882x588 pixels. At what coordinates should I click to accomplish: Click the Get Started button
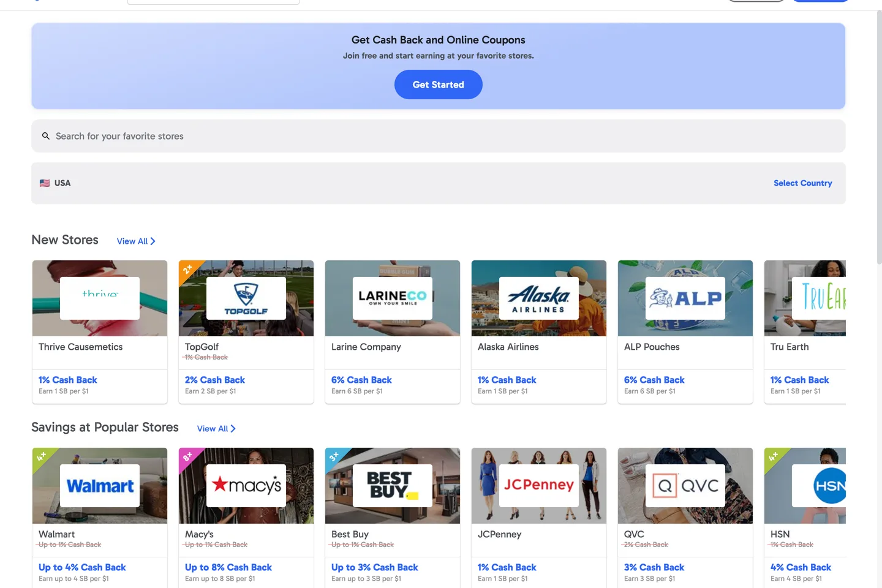[438, 85]
